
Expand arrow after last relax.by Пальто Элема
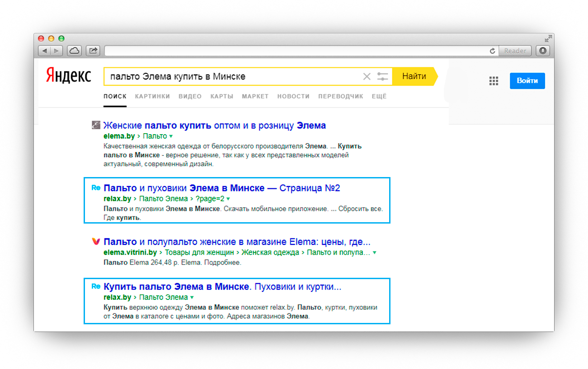coord(192,298)
